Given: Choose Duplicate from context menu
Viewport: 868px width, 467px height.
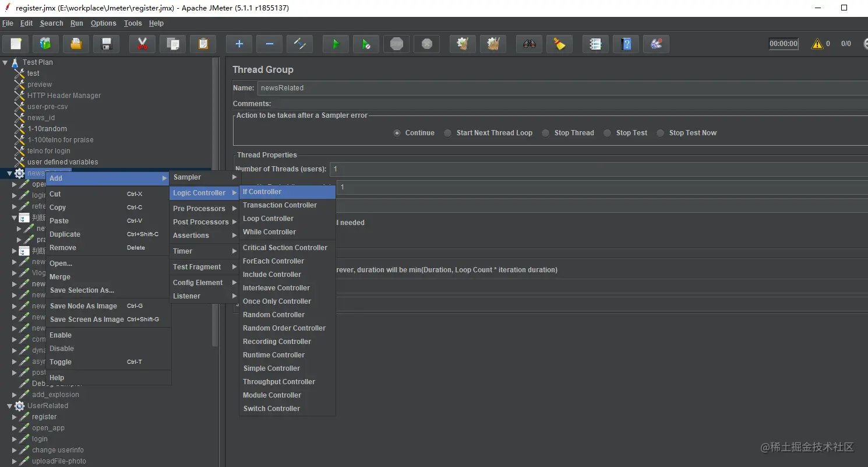Looking at the screenshot, I should click(x=108, y=234).
